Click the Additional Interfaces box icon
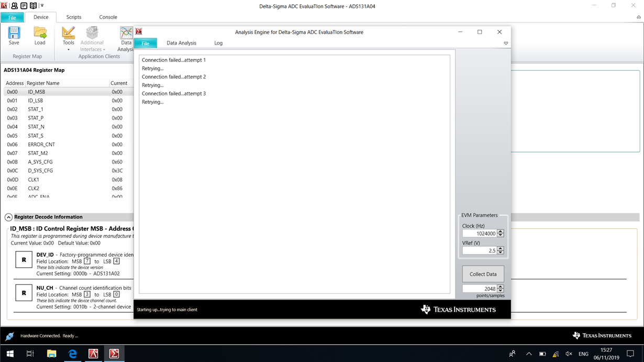The image size is (644, 362). 92,33
